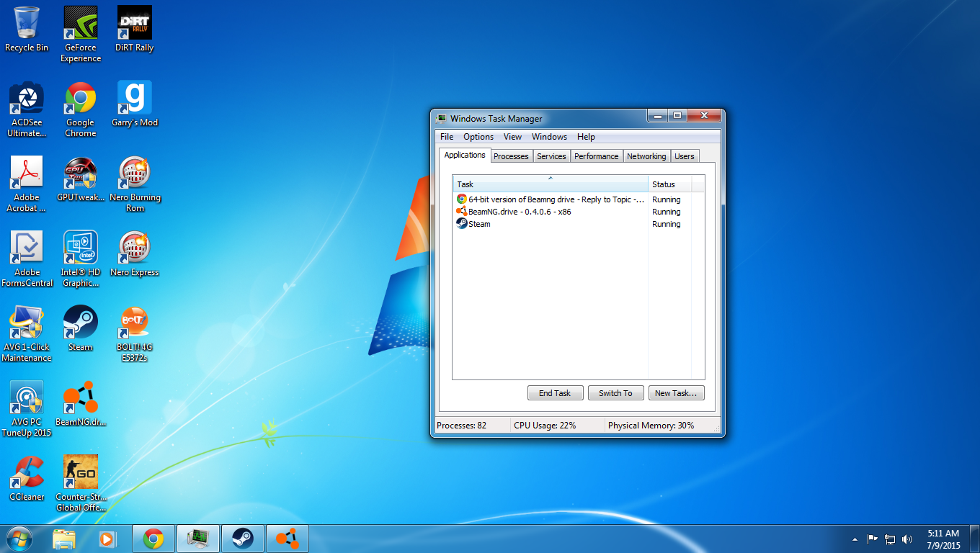Select the AVG PC TuneUp 2015 shortcut

coord(27,408)
